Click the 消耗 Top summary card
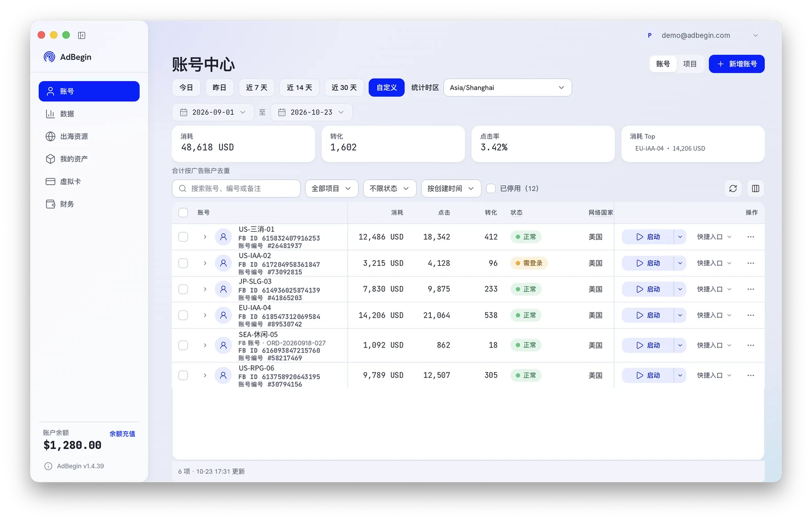 [693, 144]
